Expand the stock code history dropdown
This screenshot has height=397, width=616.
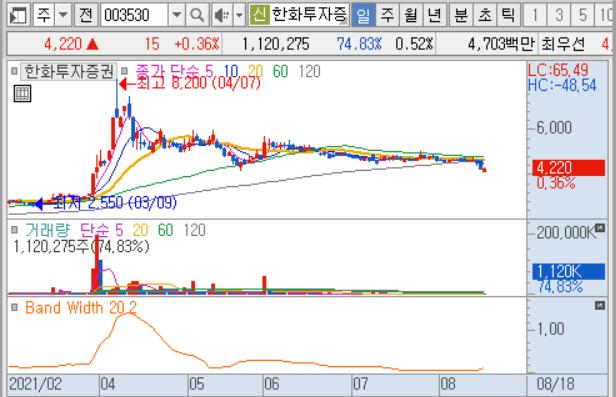176,15
